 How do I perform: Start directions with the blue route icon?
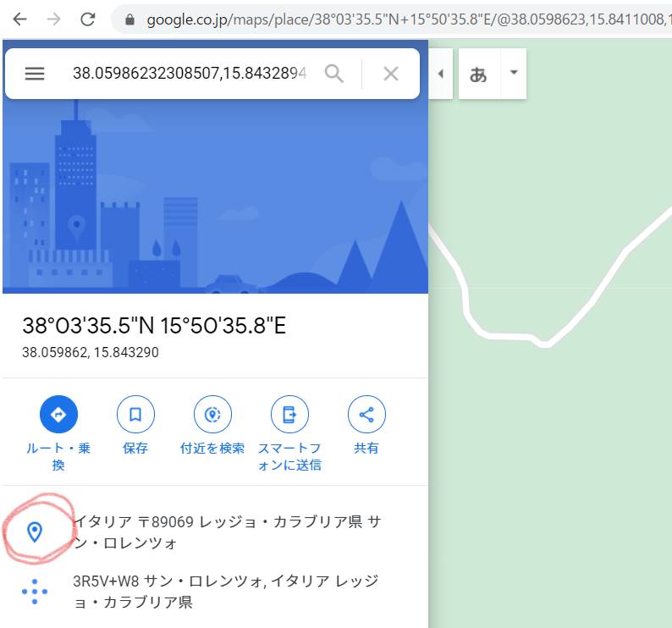coord(58,414)
